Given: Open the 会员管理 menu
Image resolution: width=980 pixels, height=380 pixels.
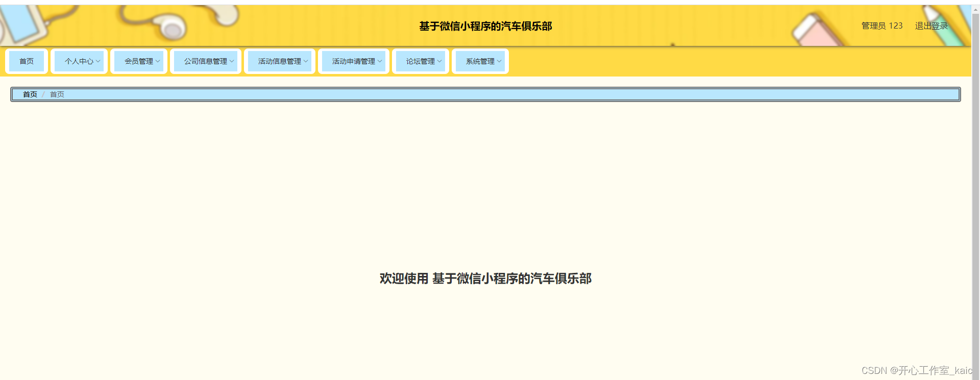Looking at the screenshot, I should [x=139, y=61].
